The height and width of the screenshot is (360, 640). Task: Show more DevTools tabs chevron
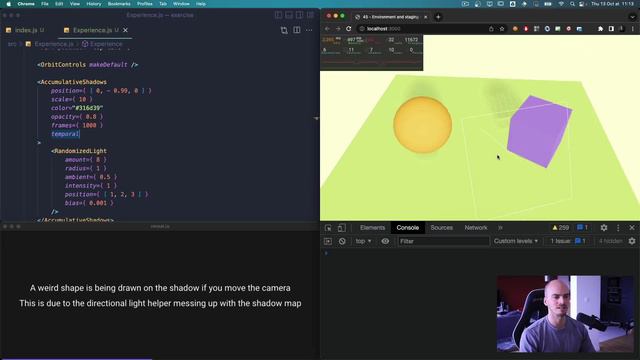click(x=500, y=228)
